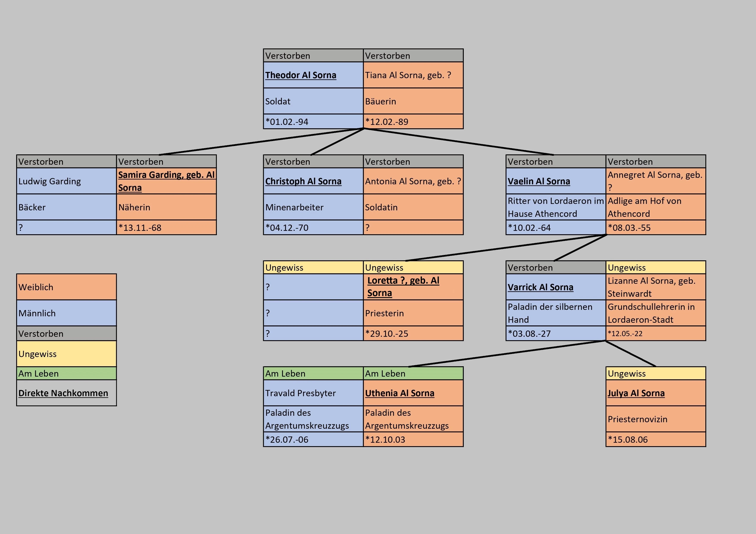Click the Vaelin Al Sorna name
The width and height of the screenshot is (756, 534).
(x=539, y=181)
